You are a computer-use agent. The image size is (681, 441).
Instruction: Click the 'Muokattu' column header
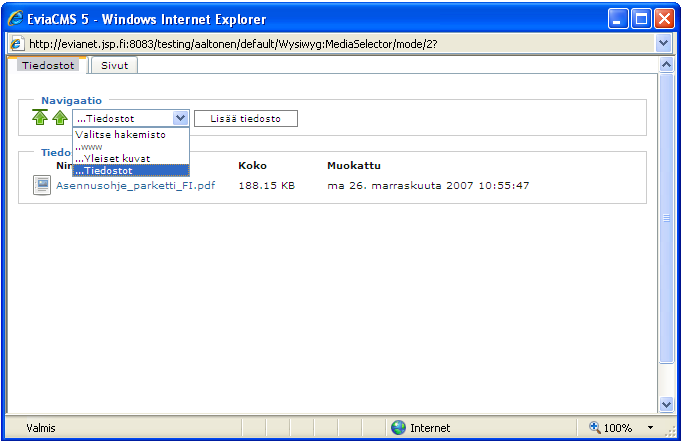(x=354, y=166)
